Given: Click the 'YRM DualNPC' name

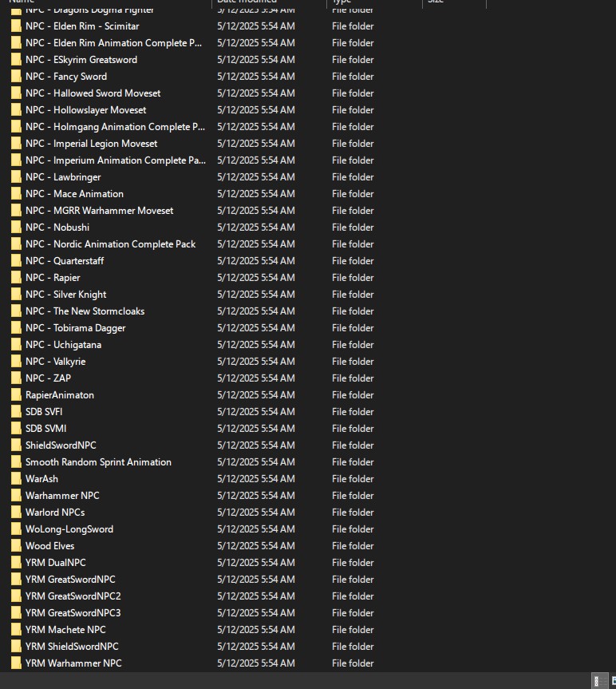Looking at the screenshot, I should (55, 563).
